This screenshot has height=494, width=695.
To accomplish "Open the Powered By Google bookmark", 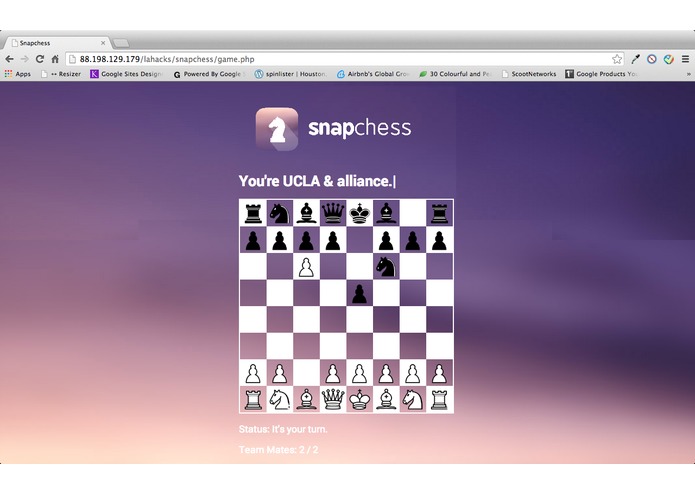I will [x=209, y=74].
